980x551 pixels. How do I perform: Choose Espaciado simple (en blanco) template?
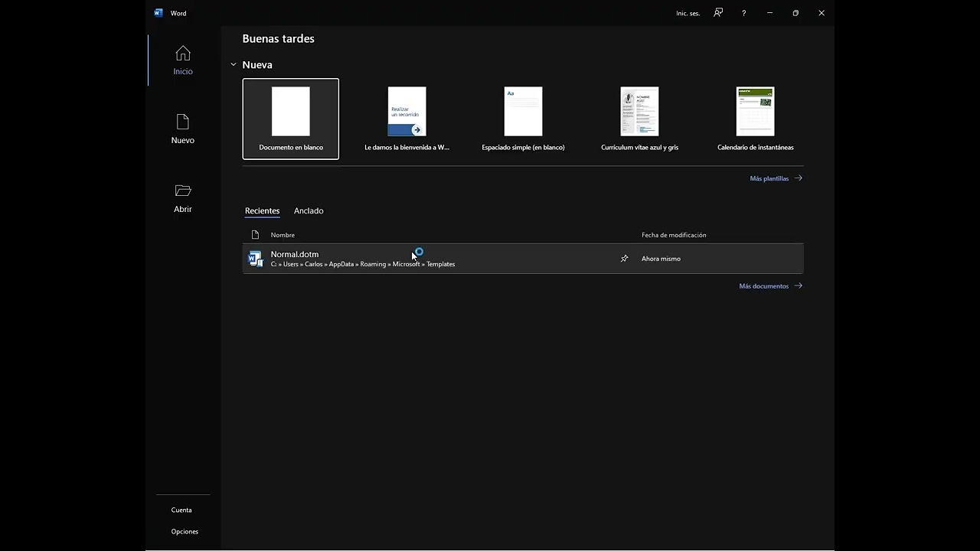524,119
